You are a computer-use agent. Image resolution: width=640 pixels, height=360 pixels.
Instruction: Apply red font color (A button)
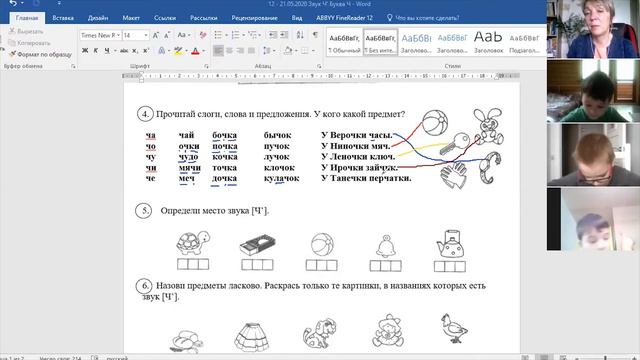click(x=195, y=51)
